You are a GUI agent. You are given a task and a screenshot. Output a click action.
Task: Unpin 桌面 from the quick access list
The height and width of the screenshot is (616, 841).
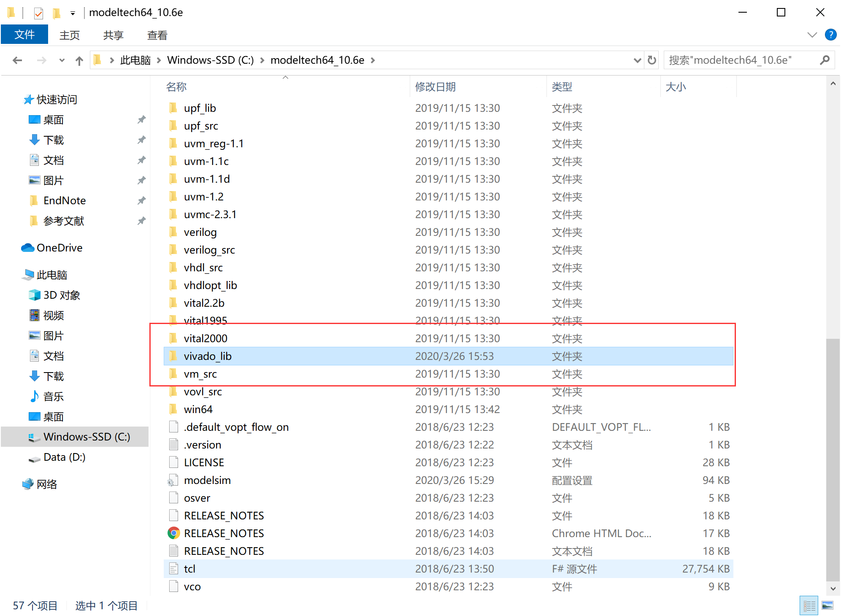point(141,119)
